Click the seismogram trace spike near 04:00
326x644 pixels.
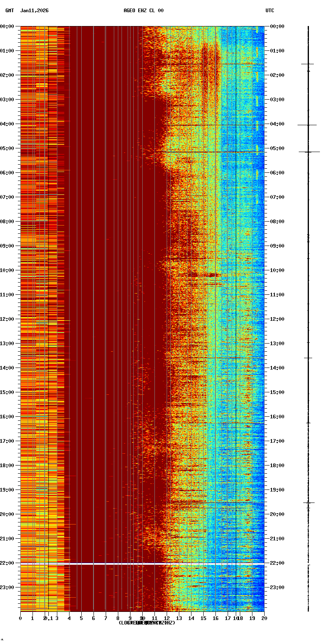pos(307,125)
